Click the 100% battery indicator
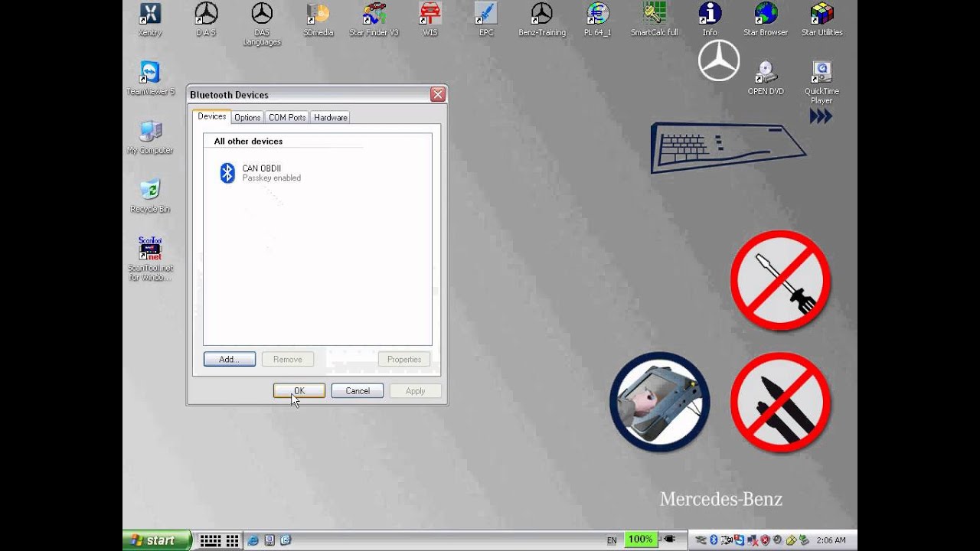980x551 pixels. pyautogui.click(x=641, y=540)
